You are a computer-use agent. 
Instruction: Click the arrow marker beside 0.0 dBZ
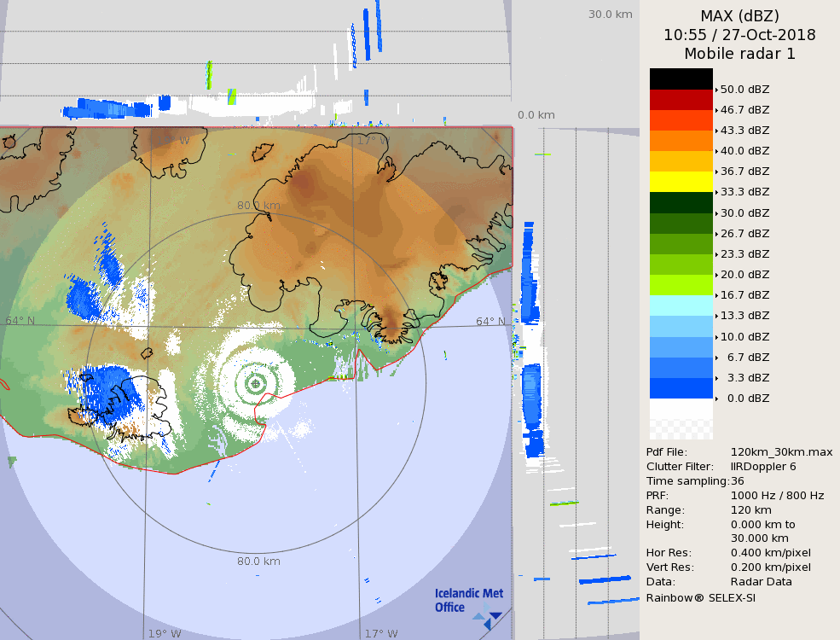[x=716, y=399]
